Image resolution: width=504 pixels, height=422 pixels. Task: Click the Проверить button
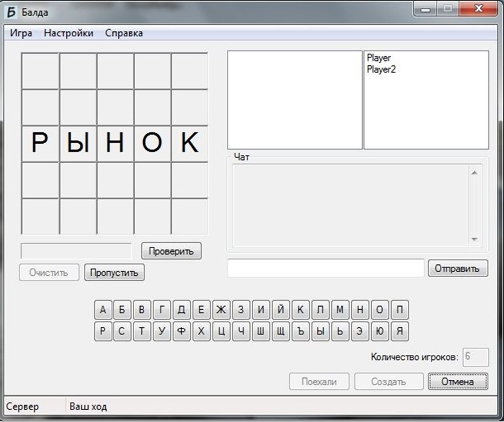tap(171, 251)
